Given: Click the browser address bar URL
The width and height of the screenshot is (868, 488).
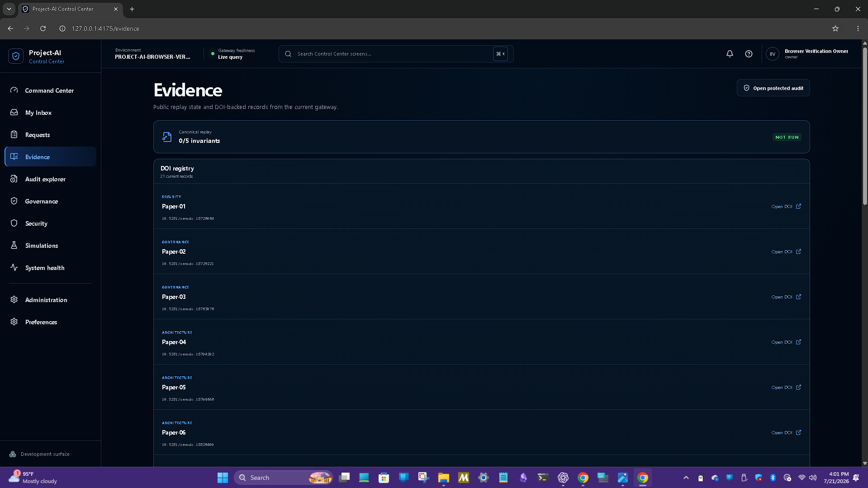Looking at the screenshot, I should [x=105, y=28].
